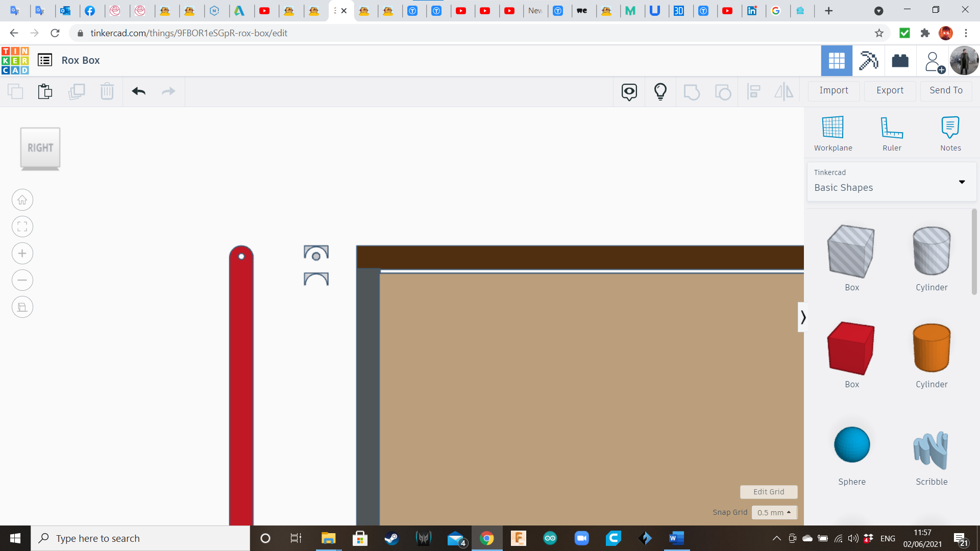The width and height of the screenshot is (980, 551).
Task: Click the undo arrow icon
Action: point(138,91)
